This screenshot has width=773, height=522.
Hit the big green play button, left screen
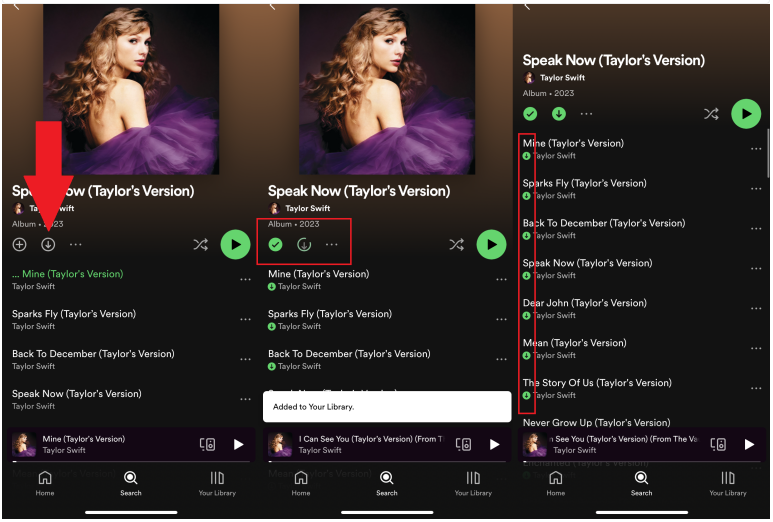coord(235,244)
